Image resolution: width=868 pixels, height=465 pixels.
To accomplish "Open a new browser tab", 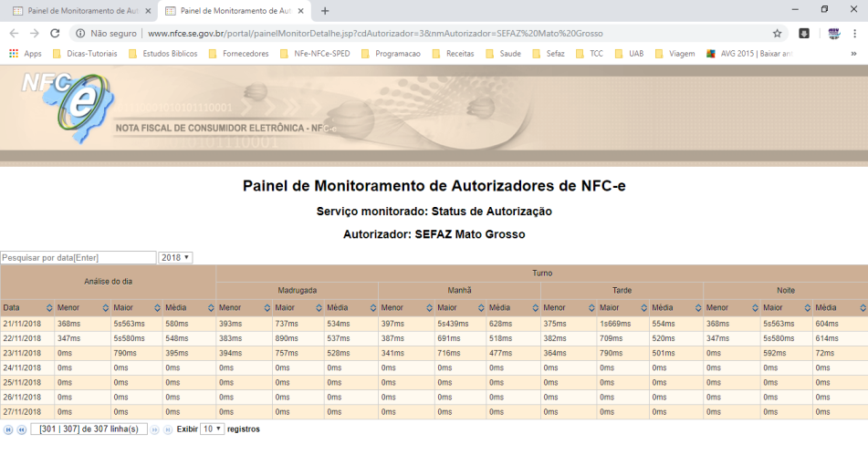I will 325,11.
